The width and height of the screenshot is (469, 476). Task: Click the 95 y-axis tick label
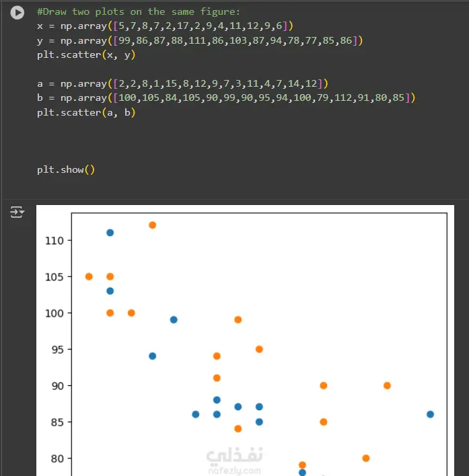(x=58, y=350)
